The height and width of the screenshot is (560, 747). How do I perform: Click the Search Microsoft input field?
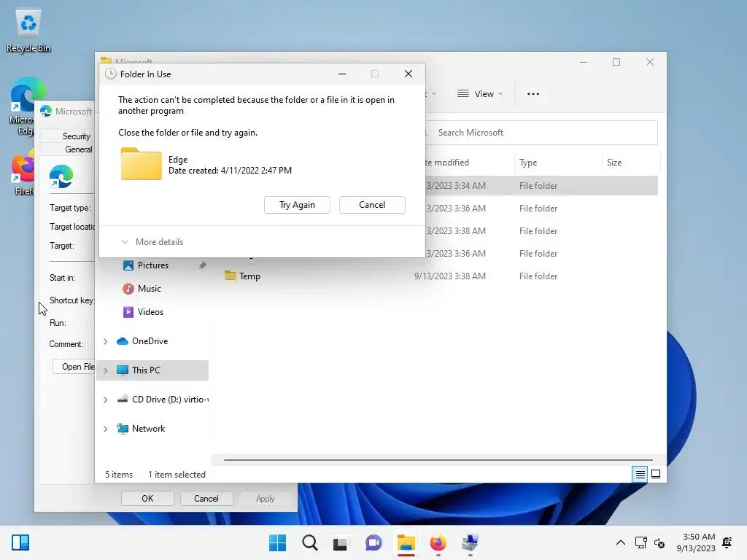541,133
